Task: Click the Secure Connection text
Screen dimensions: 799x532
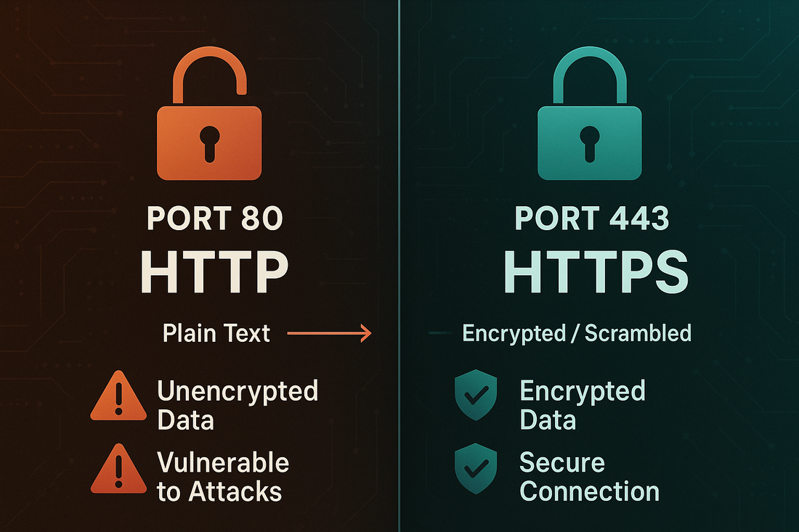Action: 589,477
